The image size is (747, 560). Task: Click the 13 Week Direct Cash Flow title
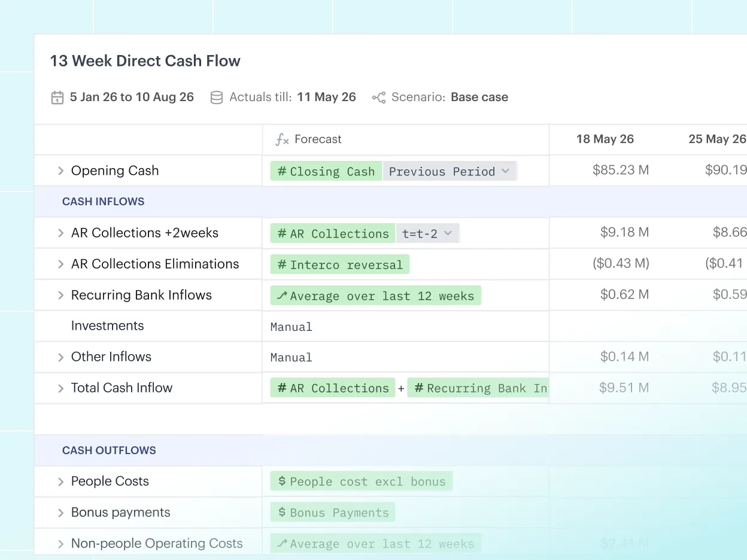pyautogui.click(x=145, y=60)
